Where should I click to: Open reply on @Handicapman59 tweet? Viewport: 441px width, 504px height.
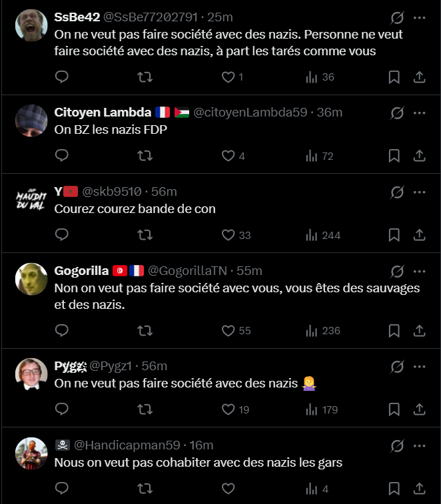click(x=61, y=488)
